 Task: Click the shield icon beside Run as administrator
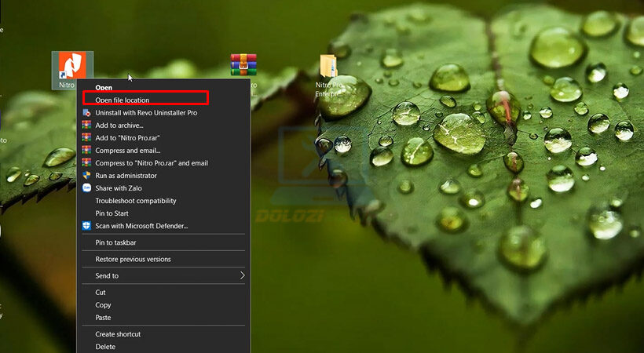(x=87, y=176)
